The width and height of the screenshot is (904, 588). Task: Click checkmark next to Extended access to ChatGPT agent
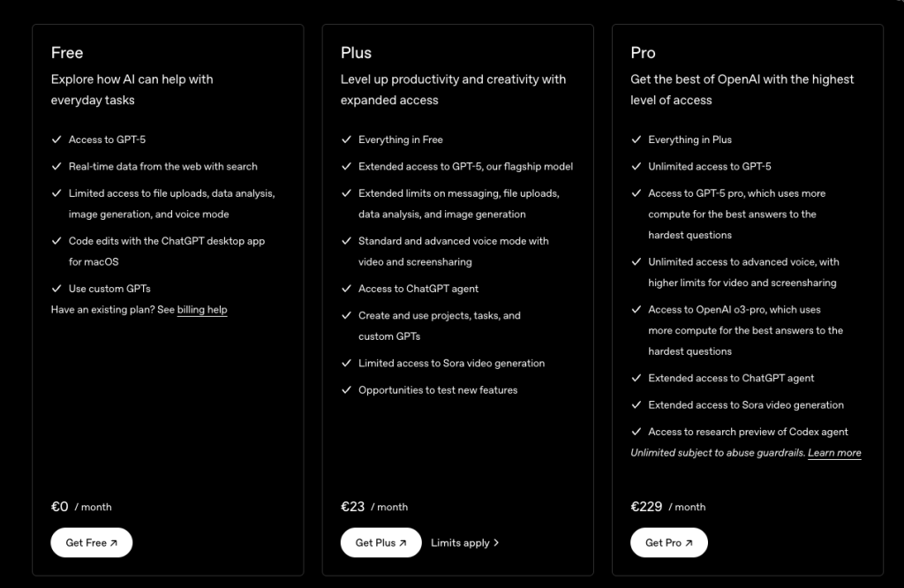[x=635, y=378]
